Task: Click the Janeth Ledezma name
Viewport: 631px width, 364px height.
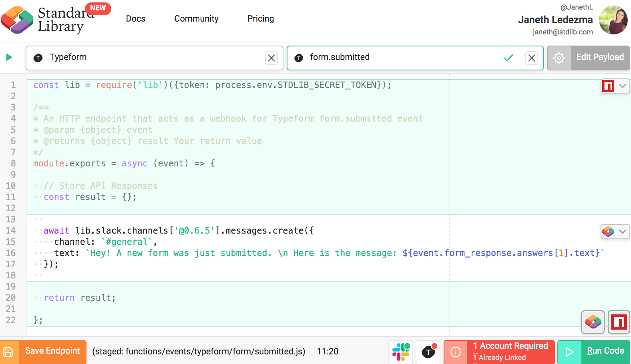Action: coord(555,20)
